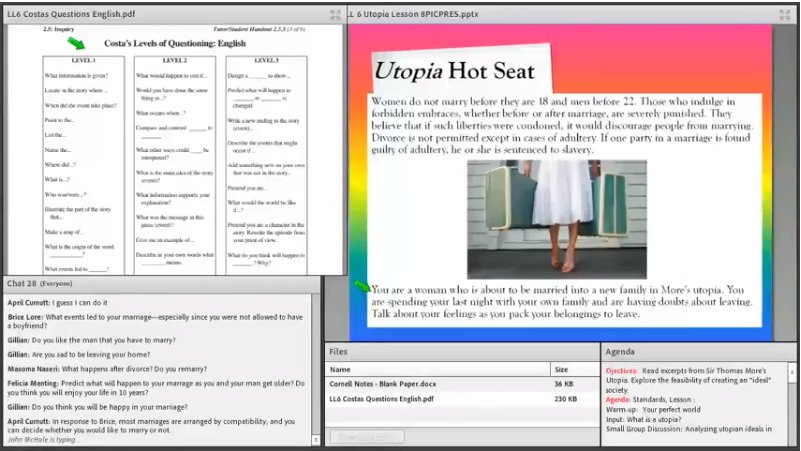Click the Files pod title bar

click(462, 352)
